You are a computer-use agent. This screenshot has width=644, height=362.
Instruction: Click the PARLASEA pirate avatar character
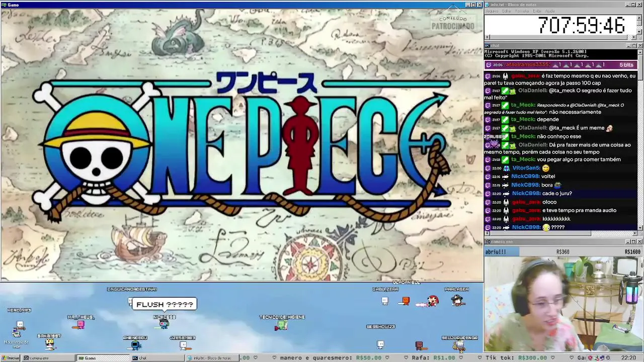[457, 300]
